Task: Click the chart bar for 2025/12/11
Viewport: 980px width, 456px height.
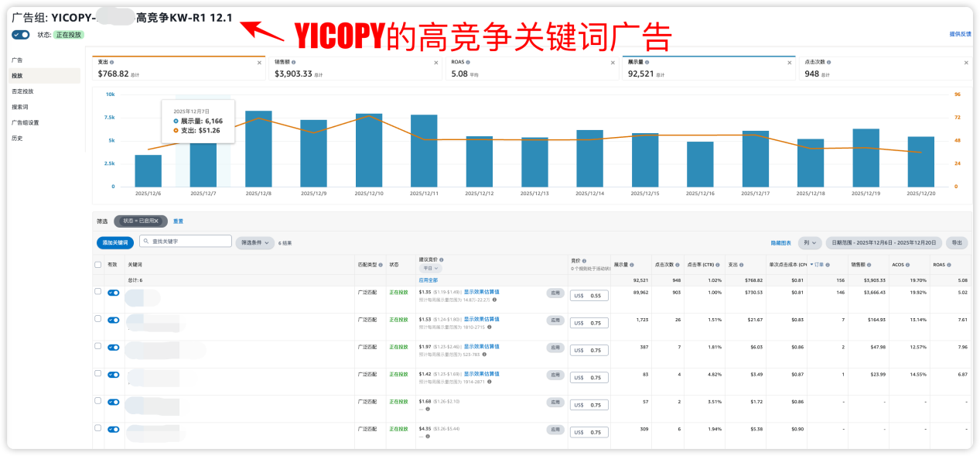Action: pyautogui.click(x=424, y=151)
